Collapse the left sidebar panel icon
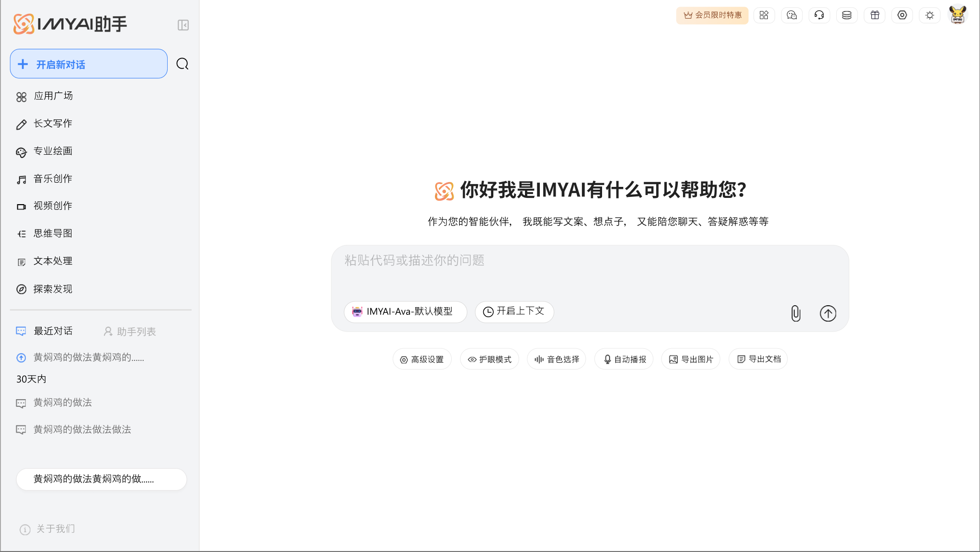The width and height of the screenshot is (980, 552). [183, 25]
